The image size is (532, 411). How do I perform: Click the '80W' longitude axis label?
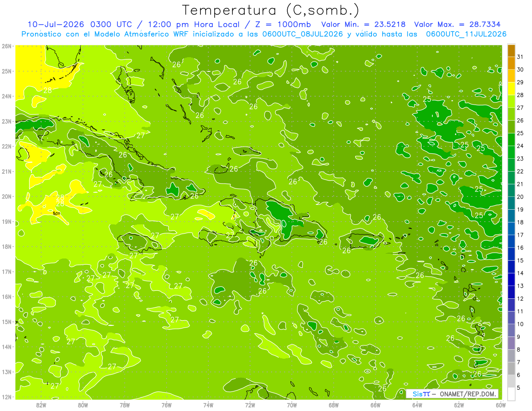(83, 405)
